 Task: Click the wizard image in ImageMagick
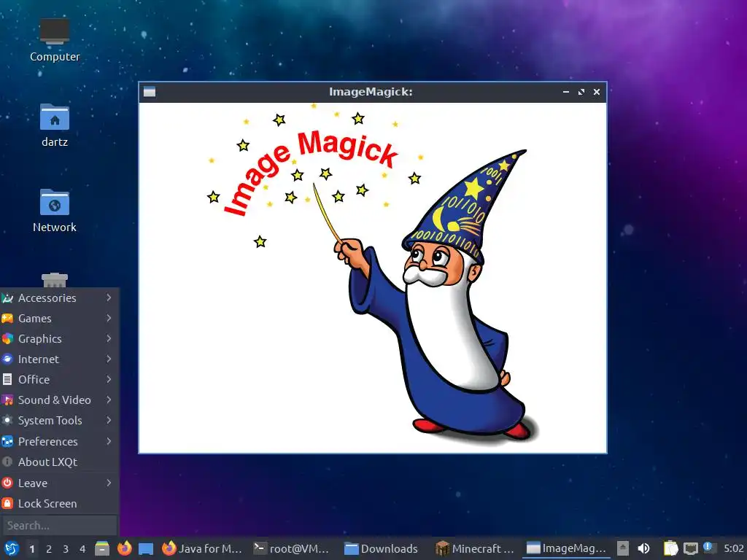coord(373,278)
